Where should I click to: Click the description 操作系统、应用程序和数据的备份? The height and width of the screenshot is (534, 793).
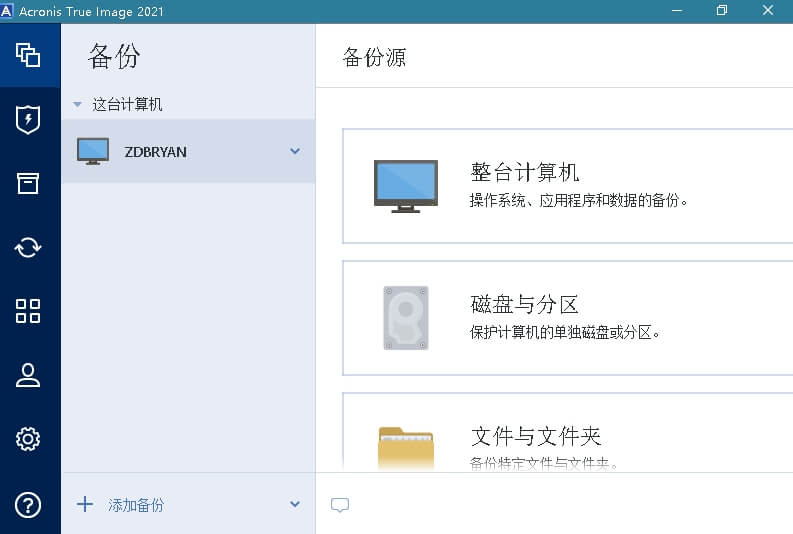point(579,201)
